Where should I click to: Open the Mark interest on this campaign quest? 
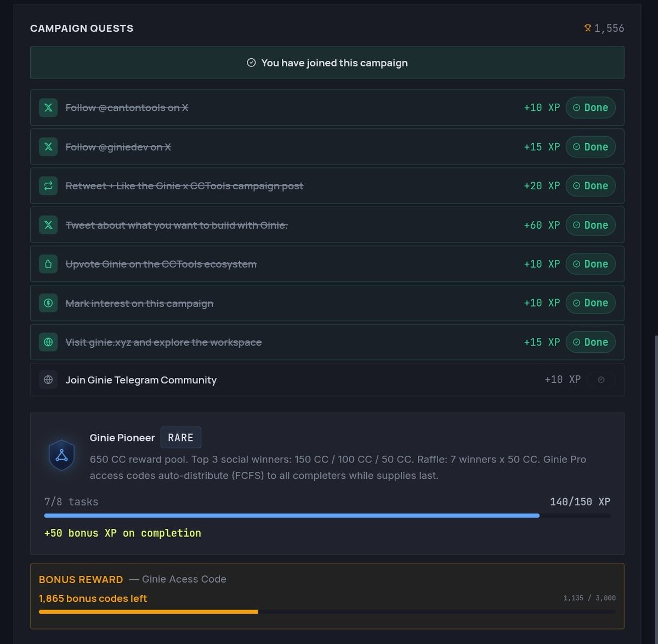[x=327, y=303]
